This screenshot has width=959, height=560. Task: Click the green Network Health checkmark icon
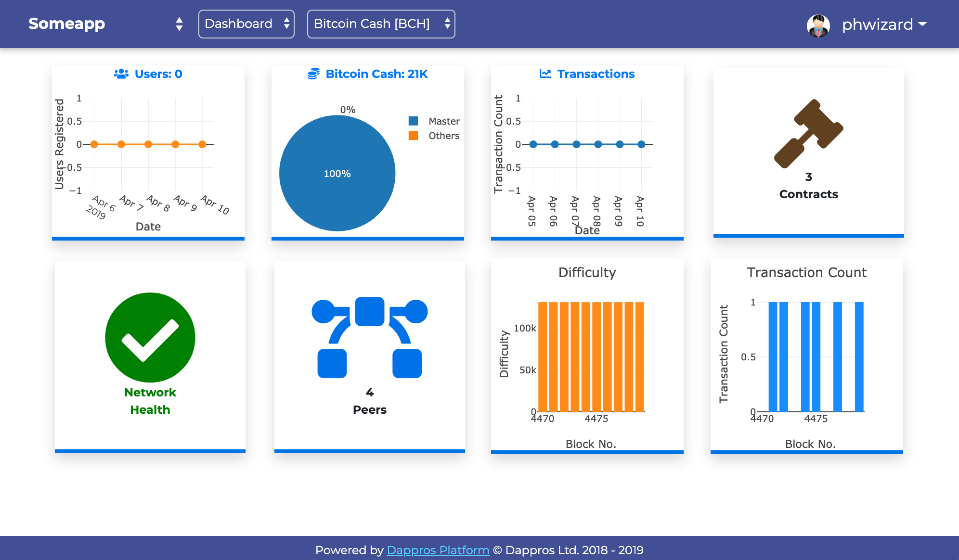pos(150,337)
